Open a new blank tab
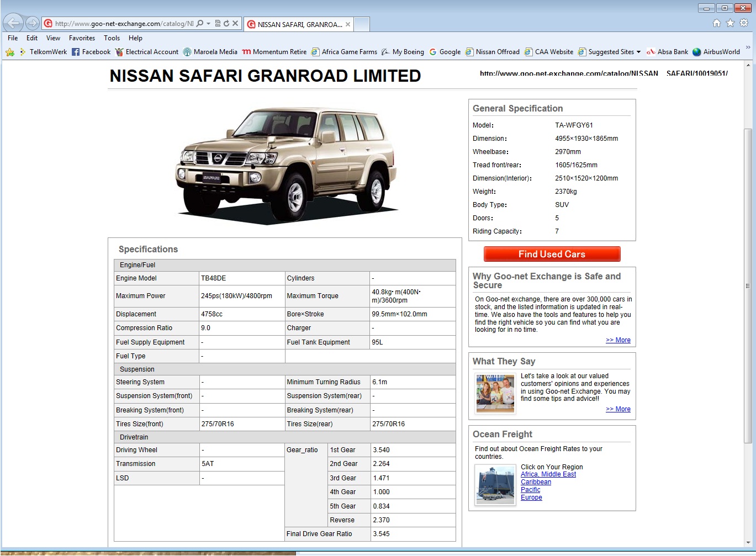 coord(361,24)
